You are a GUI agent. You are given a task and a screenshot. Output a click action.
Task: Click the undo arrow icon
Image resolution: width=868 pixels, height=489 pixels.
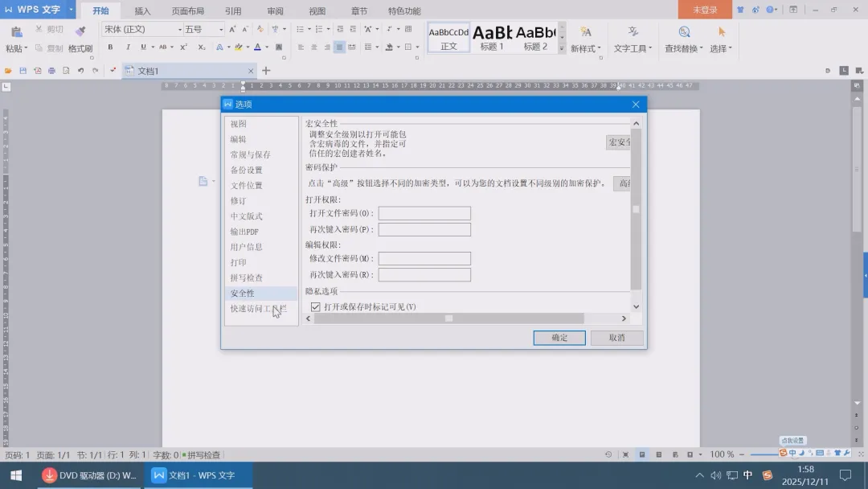pos(81,71)
